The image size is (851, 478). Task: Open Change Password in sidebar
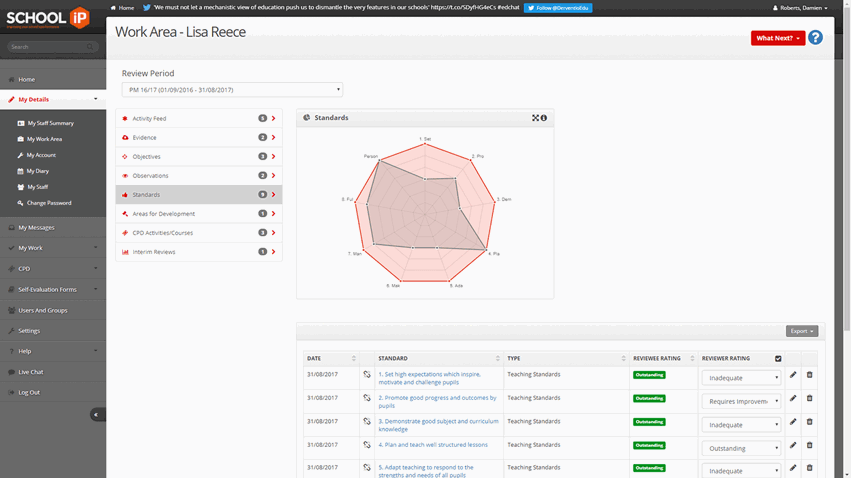click(49, 203)
